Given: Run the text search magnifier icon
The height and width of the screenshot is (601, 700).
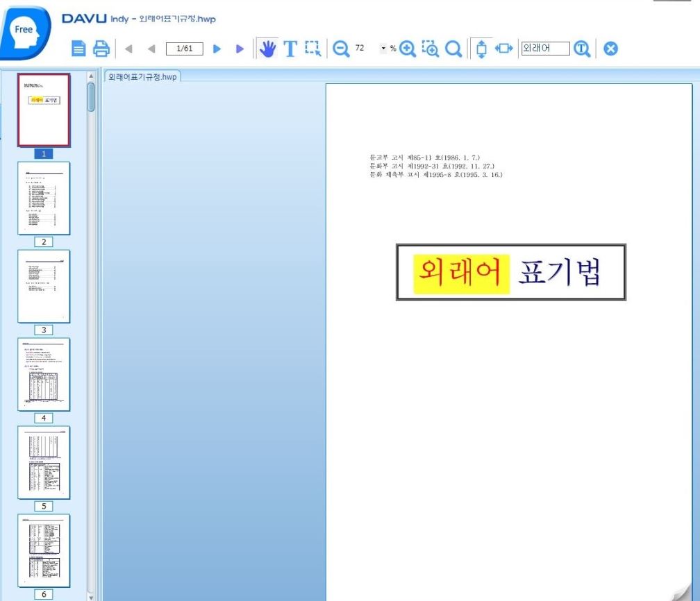Looking at the screenshot, I should pyautogui.click(x=582, y=49).
